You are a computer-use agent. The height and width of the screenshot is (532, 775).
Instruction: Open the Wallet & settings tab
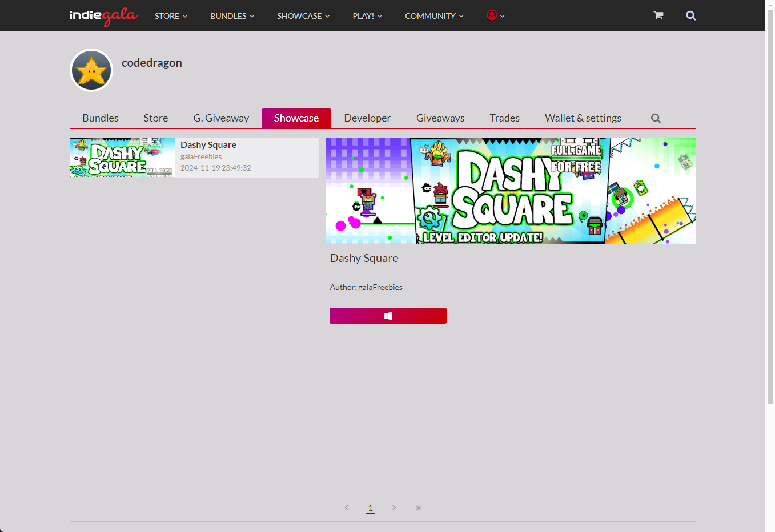[583, 118]
